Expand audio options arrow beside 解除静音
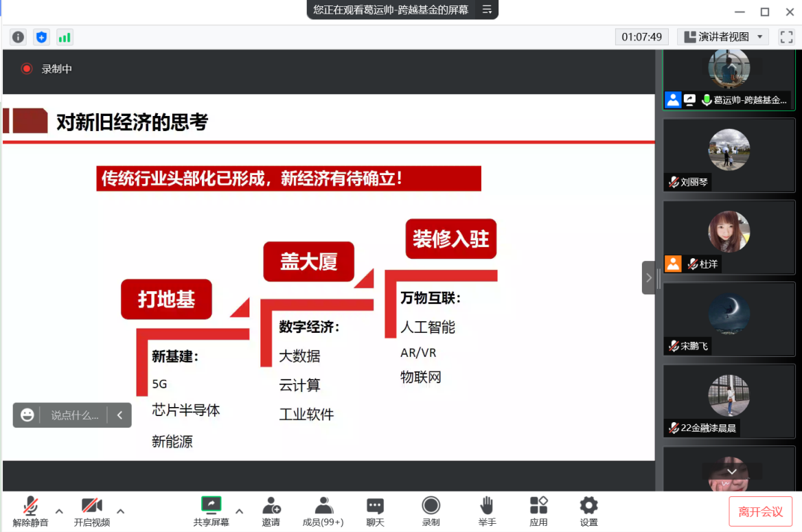 pyautogui.click(x=59, y=511)
